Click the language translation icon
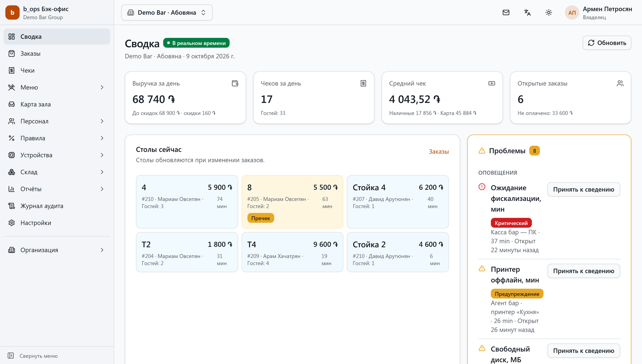Screen dimensions: 642x364 point(527,12)
